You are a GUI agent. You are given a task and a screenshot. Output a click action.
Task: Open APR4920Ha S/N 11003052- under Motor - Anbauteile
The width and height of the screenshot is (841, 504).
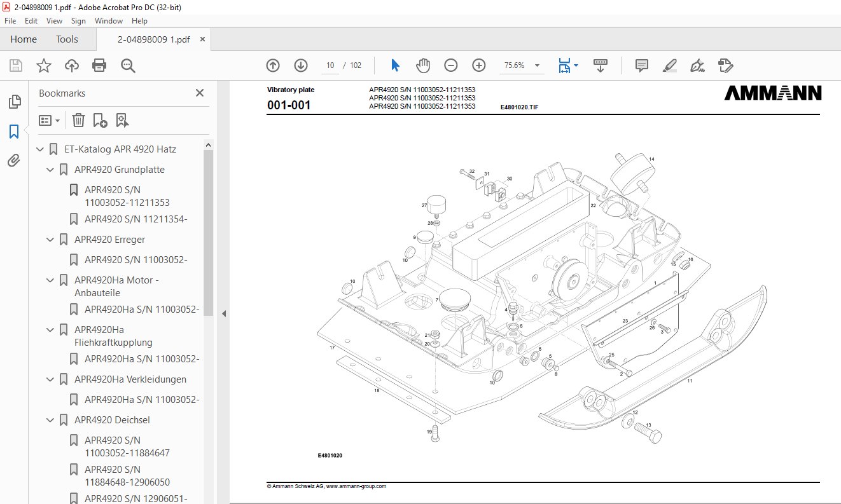click(x=142, y=310)
